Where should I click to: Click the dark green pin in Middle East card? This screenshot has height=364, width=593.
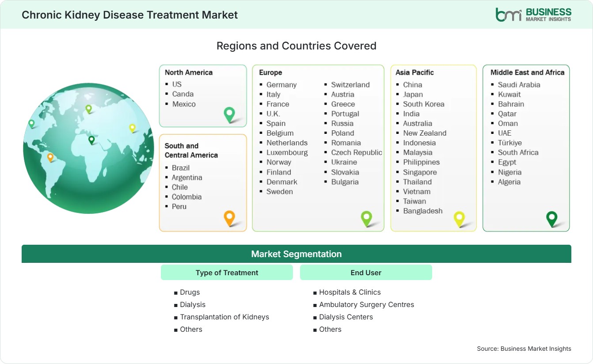551,219
